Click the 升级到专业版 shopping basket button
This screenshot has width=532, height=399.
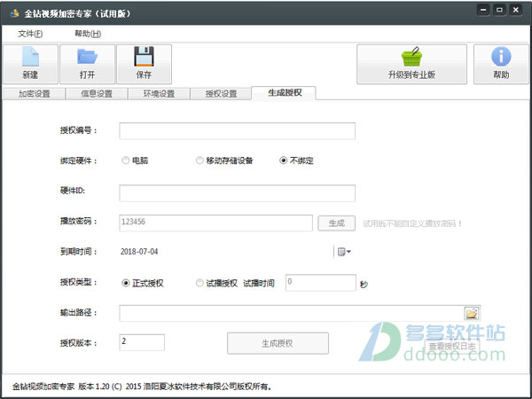coord(411,64)
